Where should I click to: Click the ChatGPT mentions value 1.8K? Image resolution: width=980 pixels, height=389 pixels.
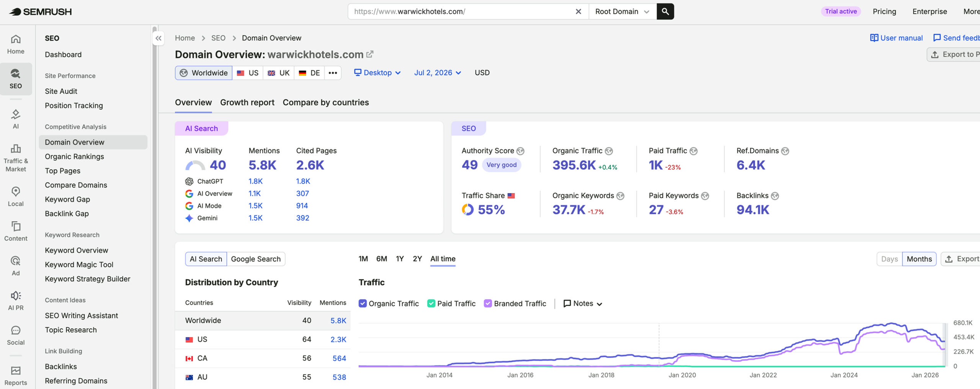point(256,181)
